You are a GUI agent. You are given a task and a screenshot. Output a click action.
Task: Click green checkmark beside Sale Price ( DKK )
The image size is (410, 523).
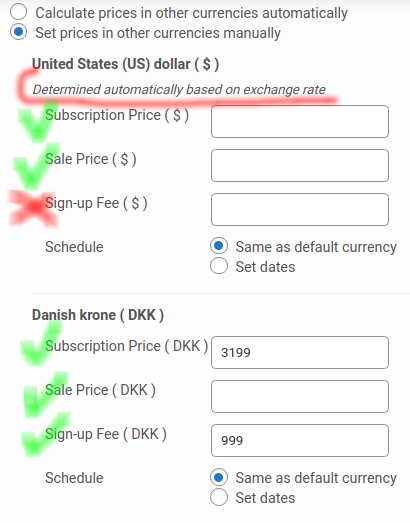pos(45,394)
